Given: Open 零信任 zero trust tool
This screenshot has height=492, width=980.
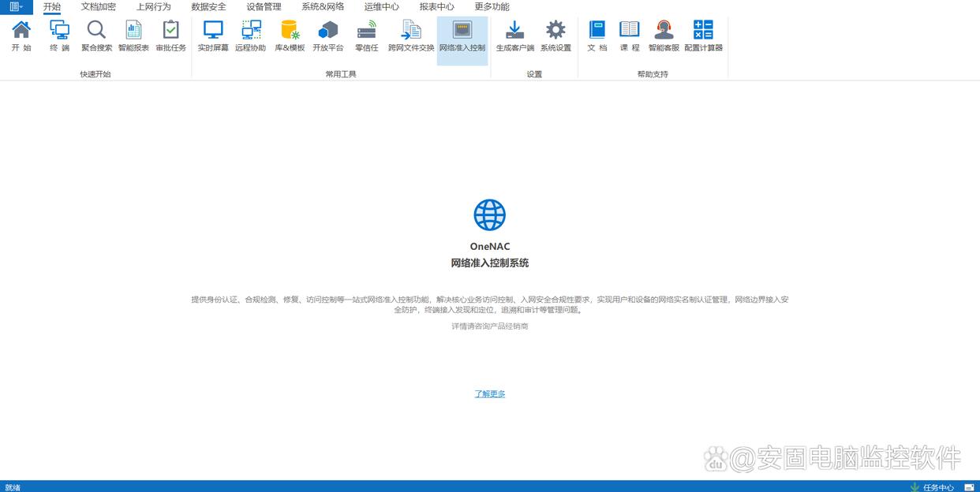Looking at the screenshot, I should pos(367,36).
